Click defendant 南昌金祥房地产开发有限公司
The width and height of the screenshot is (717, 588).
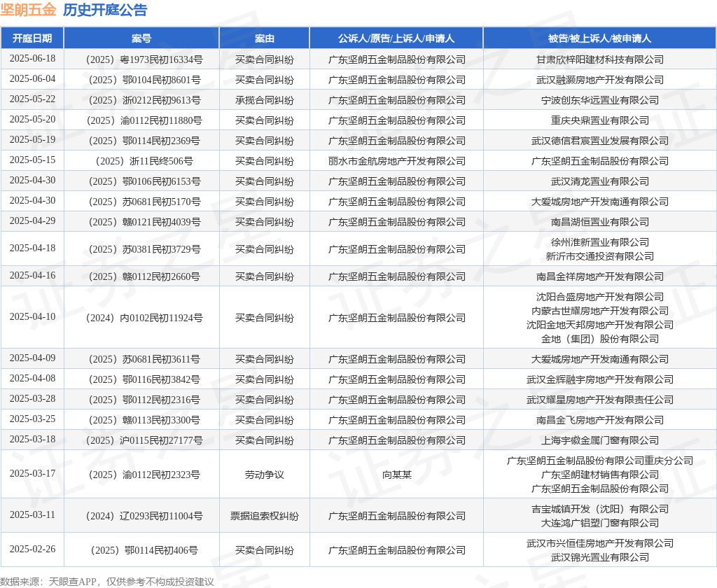click(600, 276)
